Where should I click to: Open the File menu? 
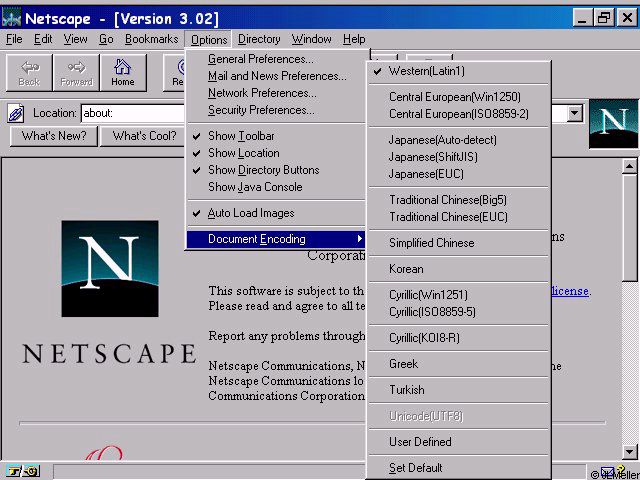[x=14, y=39]
